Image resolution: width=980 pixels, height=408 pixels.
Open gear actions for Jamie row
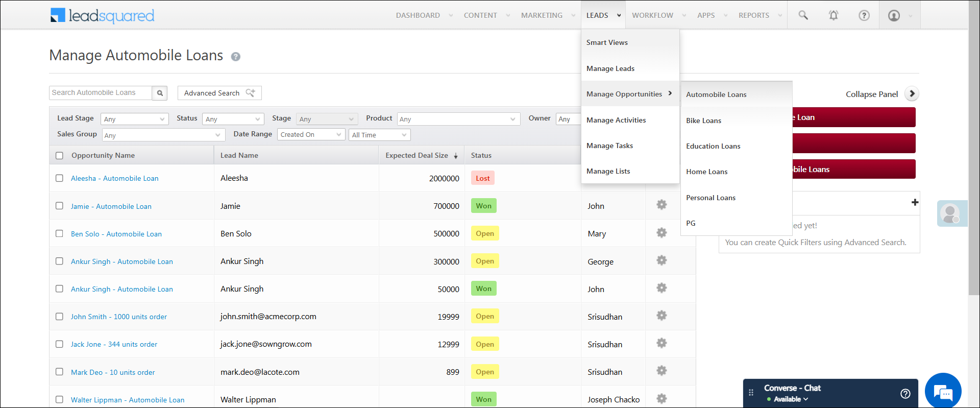click(661, 205)
